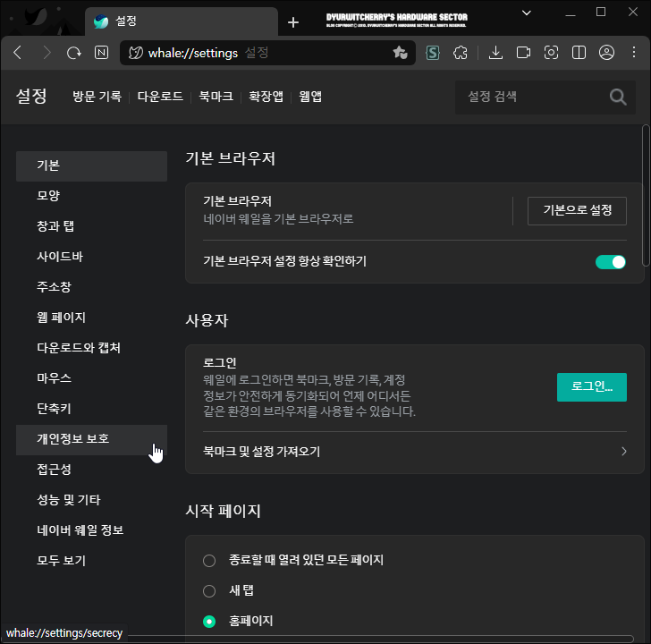The width and height of the screenshot is (651, 644).
Task: Open the user profile icon
Action: coord(606,53)
